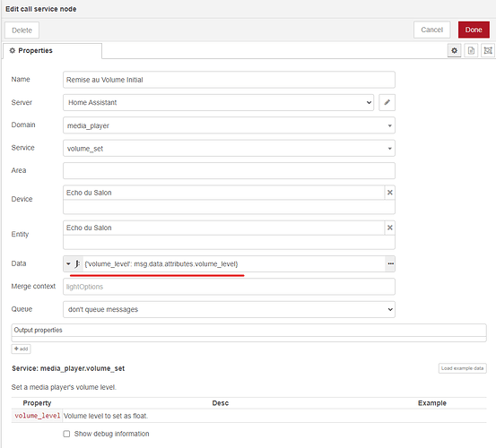Image resolution: width=496 pixels, height=448 pixels.
Task: Click Load example data button
Action: (x=462, y=368)
